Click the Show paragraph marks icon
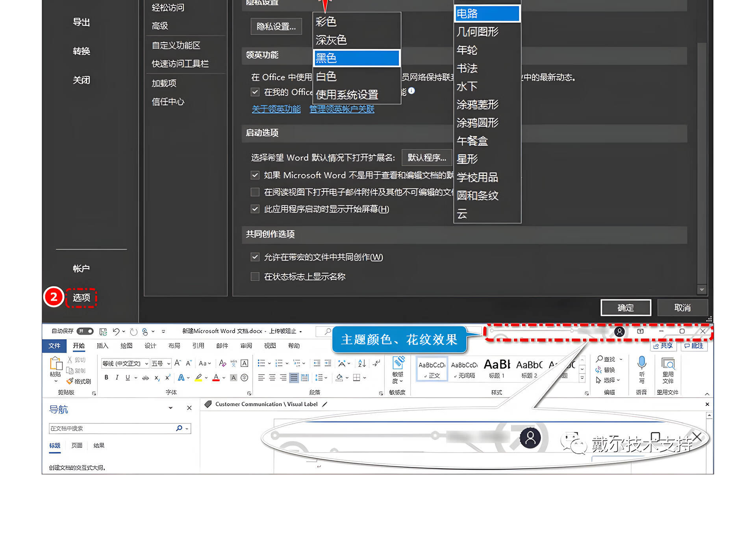Screen dimensions: 756x554 [x=376, y=363]
